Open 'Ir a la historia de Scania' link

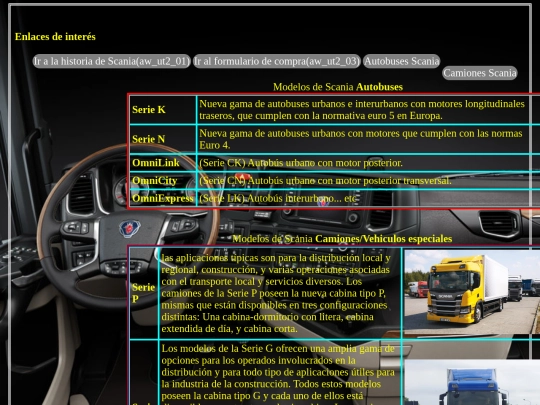[112, 61]
